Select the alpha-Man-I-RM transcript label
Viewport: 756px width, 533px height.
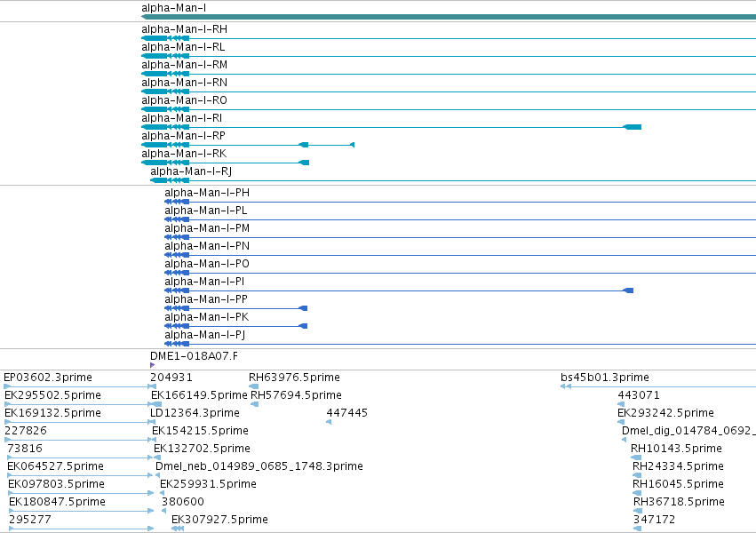pos(184,65)
